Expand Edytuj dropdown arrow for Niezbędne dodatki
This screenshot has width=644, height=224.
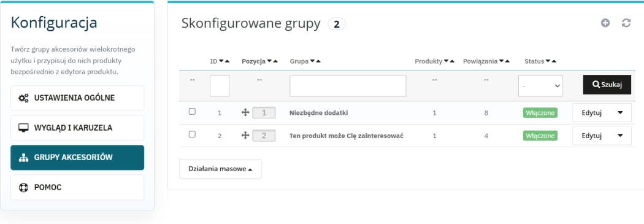click(x=620, y=113)
